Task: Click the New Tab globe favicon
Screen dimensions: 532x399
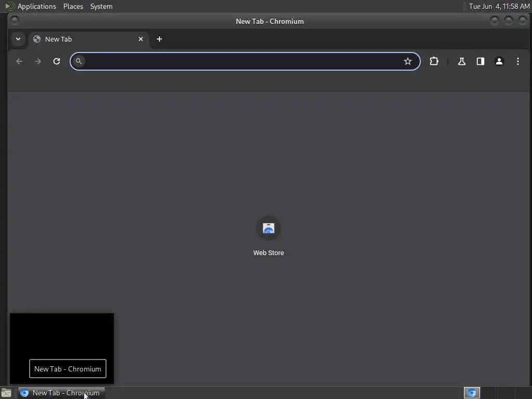Action: click(37, 39)
